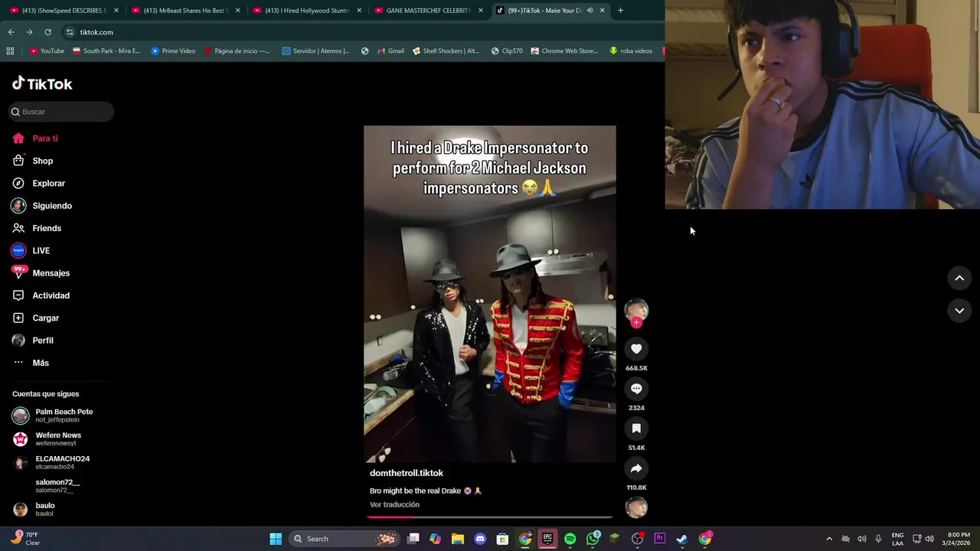Open the Windows Start menu

(x=276, y=539)
